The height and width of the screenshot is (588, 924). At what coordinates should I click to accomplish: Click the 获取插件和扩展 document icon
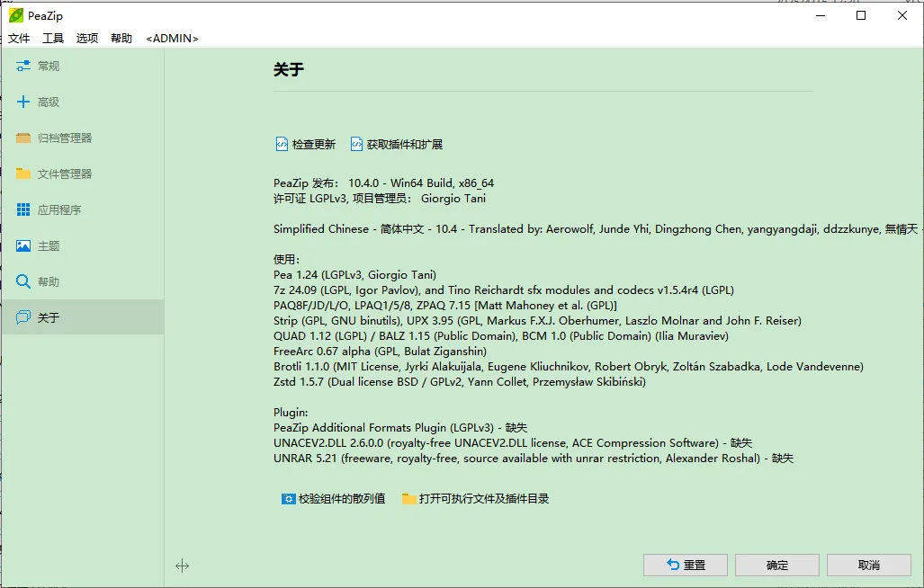(x=356, y=144)
